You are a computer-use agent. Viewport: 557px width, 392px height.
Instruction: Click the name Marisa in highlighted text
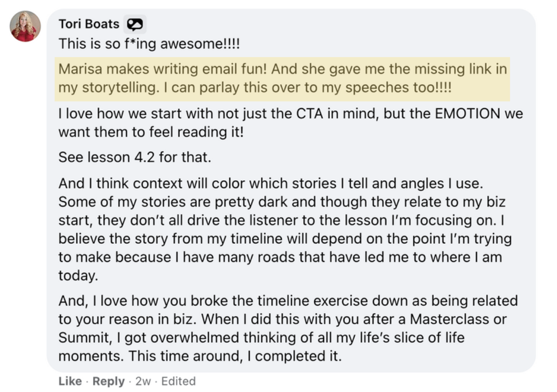80,69
